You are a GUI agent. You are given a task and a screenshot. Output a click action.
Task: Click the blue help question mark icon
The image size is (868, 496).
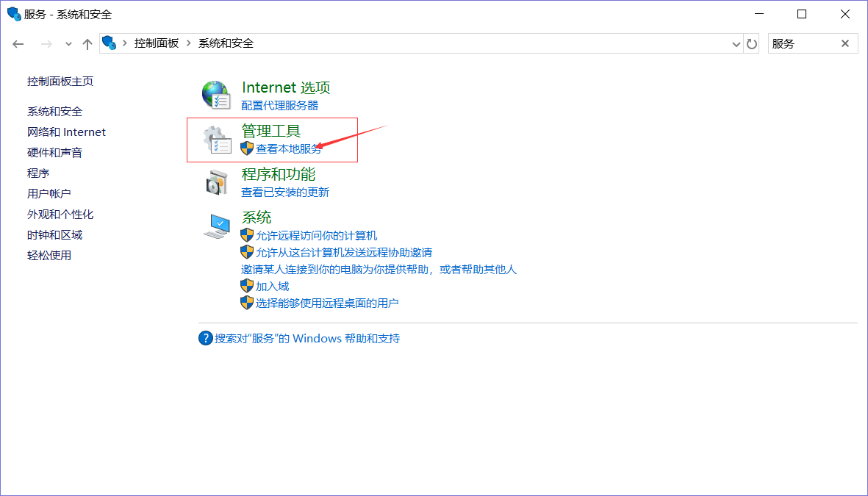coord(205,338)
